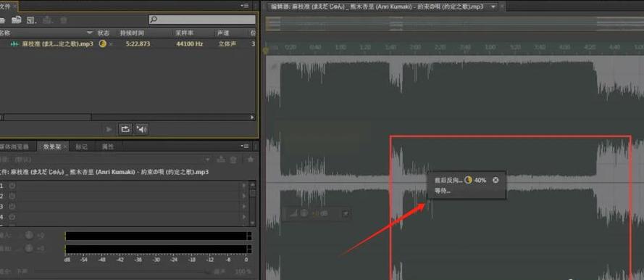Click the waveform icon beside the mp3 file
The width and height of the screenshot is (644, 280).
pos(15,44)
